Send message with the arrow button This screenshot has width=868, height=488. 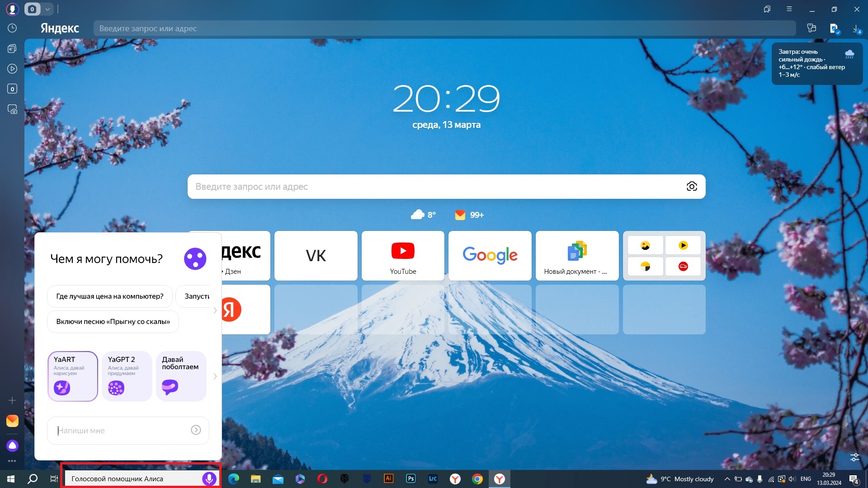click(196, 430)
